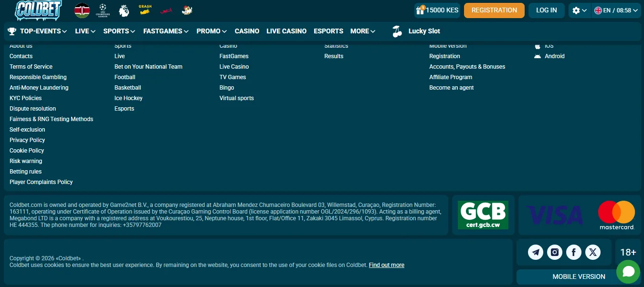This screenshot has height=287, width=644.
Task: Open the EN language and time dropdown
Action: 616,10
